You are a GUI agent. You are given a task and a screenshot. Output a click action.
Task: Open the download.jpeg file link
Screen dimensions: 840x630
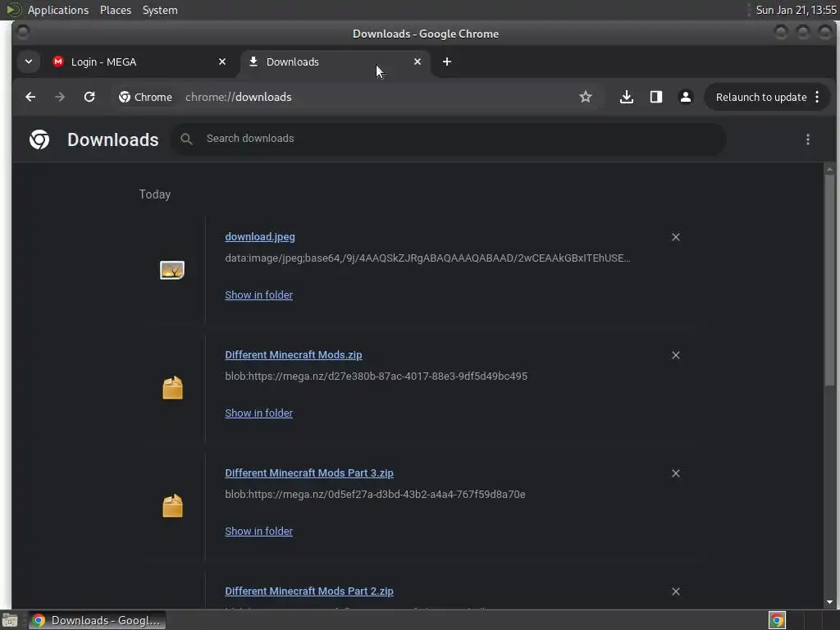point(260,237)
